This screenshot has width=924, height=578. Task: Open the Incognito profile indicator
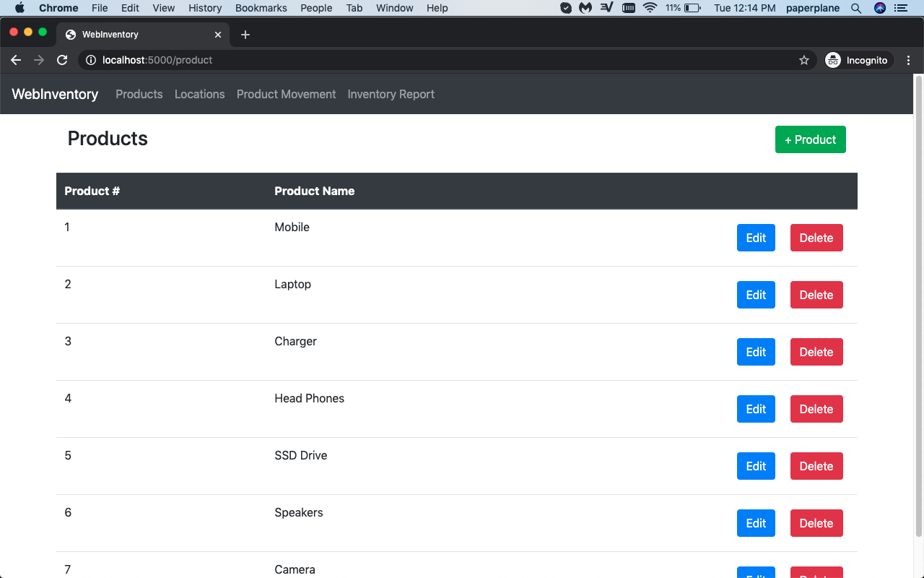(x=858, y=60)
